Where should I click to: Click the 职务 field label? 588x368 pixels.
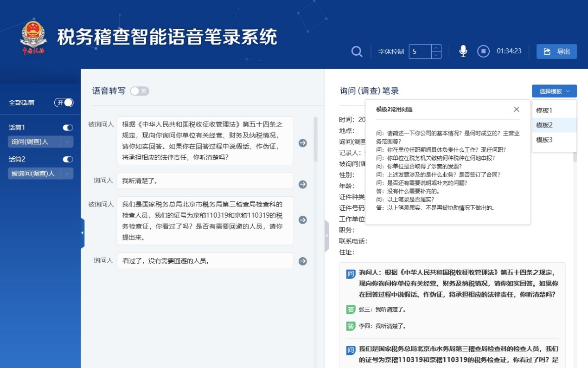pyautogui.click(x=346, y=230)
